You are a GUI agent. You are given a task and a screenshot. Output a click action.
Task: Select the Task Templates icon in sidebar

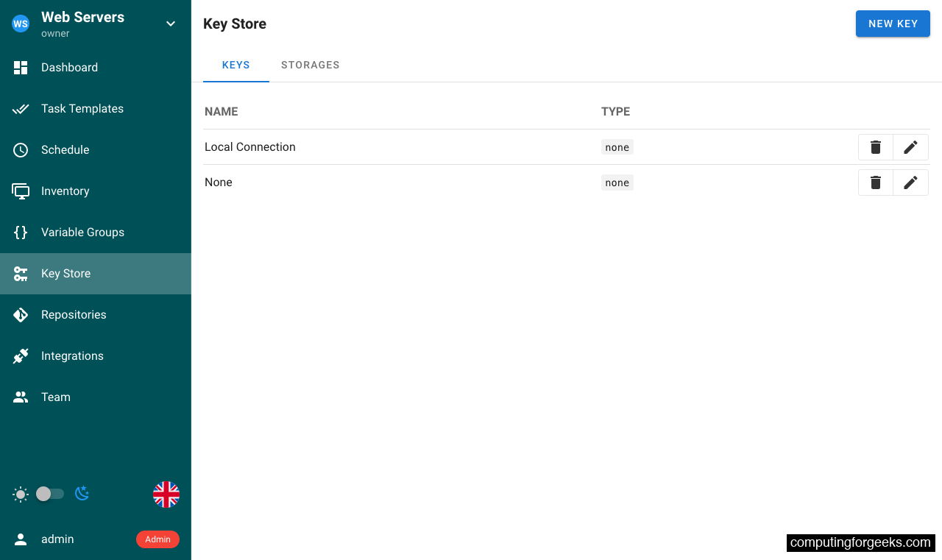[20, 108]
